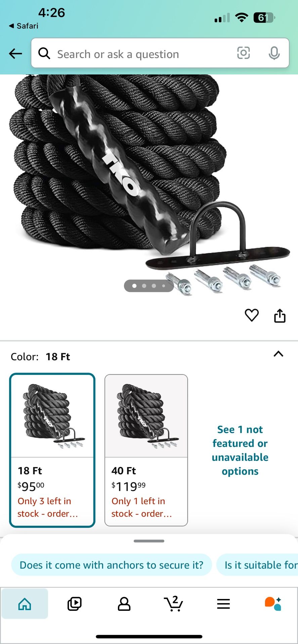Viewport: 298px width, 644px height.
Task: Tap See 1 not featured options link
Action: coord(240,450)
